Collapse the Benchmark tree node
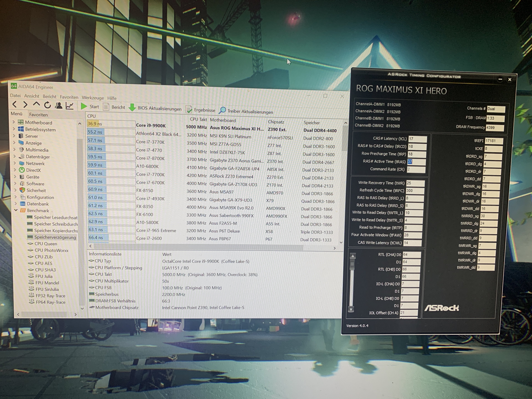The height and width of the screenshot is (399, 532). [16, 210]
